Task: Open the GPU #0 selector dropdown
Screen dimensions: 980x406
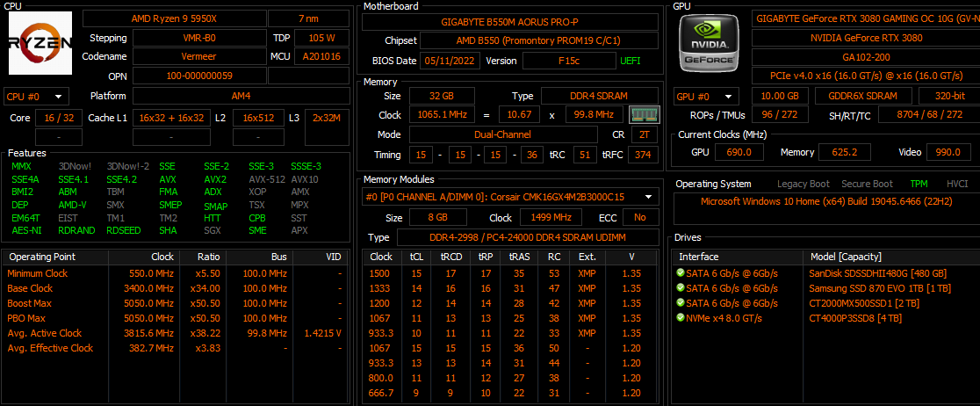Action: (x=706, y=97)
